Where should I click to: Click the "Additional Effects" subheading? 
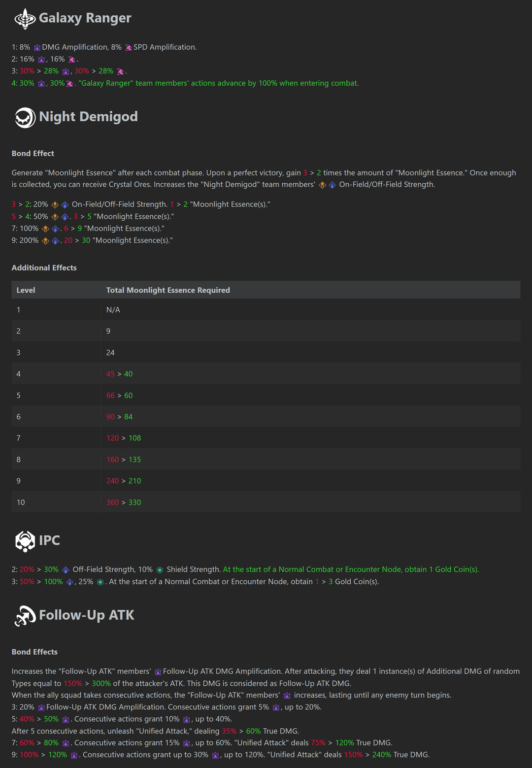click(x=44, y=268)
